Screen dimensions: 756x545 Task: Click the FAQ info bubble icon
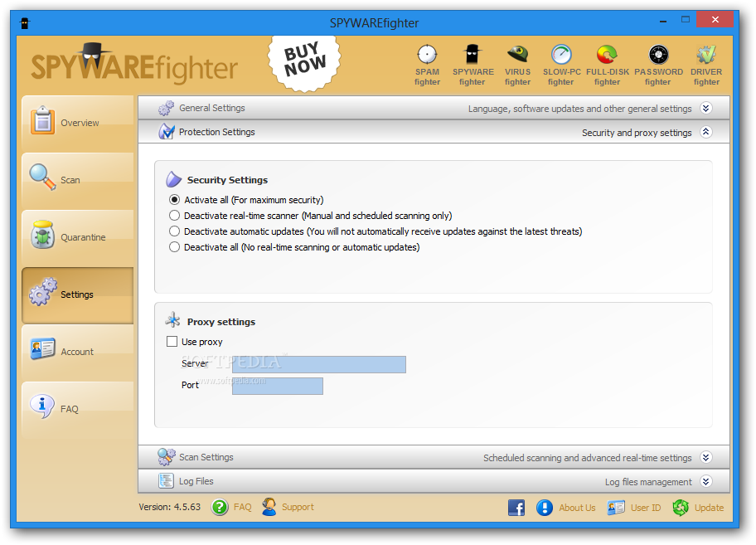(42, 406)
